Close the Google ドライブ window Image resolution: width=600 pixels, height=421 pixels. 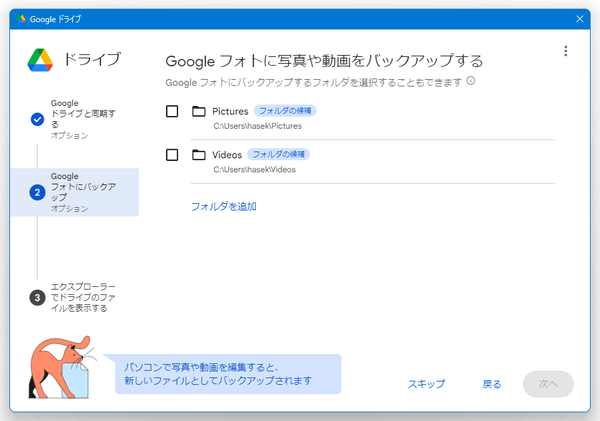580,19
